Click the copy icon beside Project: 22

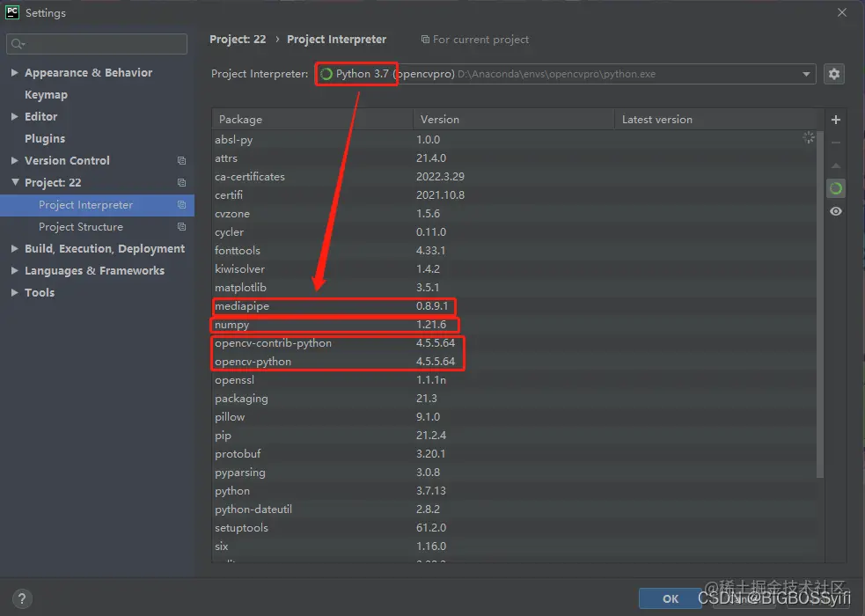(181, 182)
